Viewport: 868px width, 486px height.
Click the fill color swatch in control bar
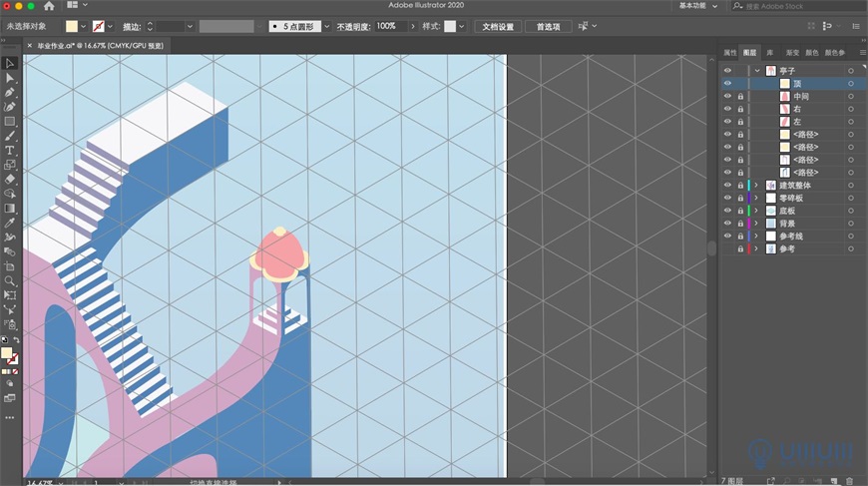72,26
